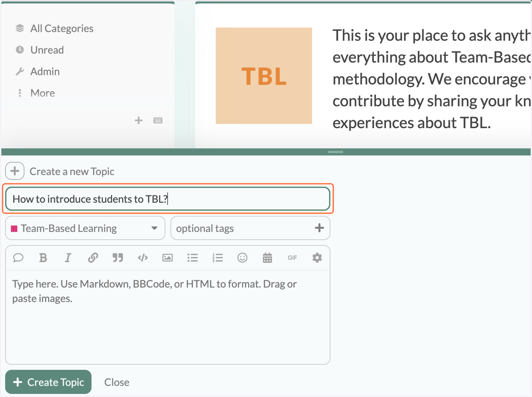532x397 pixels.
Task: Create a bulleted list
Action: 192,258
